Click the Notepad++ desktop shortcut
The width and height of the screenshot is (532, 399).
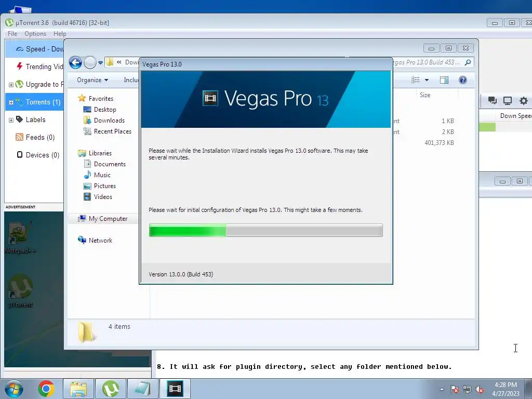(20, 237)
